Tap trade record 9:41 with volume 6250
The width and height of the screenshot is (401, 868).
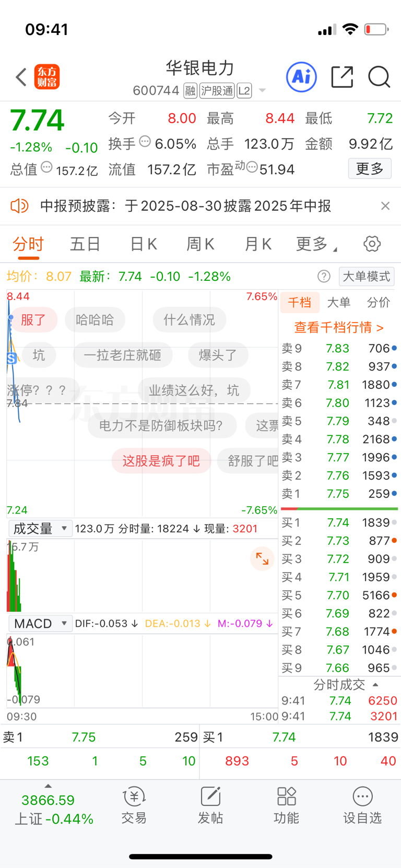click(x=339, y=700)
